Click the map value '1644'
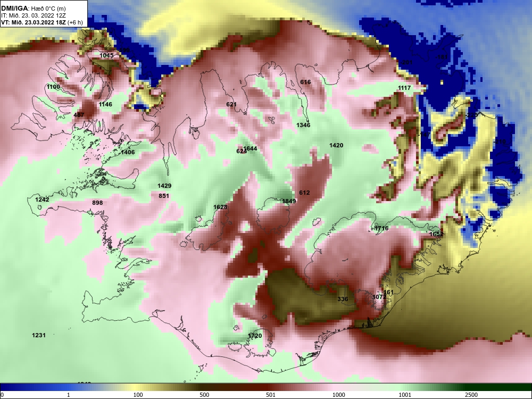The image size is (532, 399). click(x=251, y=148)
